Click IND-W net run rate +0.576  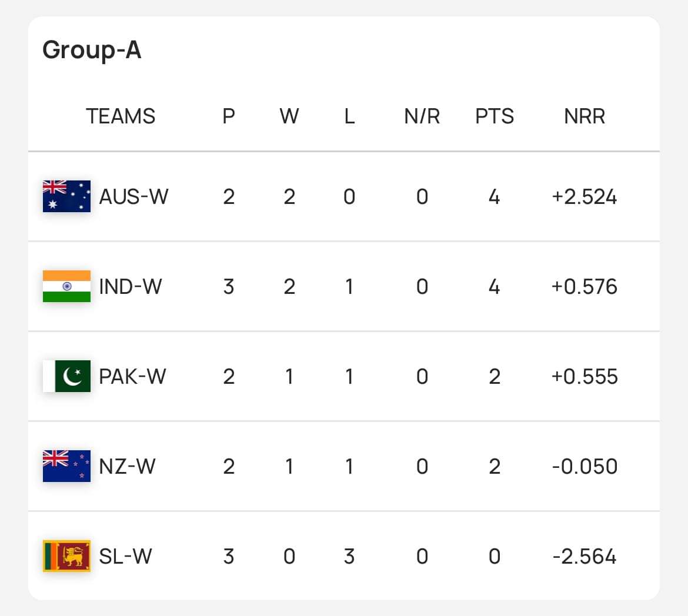click(x=584, y=286)
